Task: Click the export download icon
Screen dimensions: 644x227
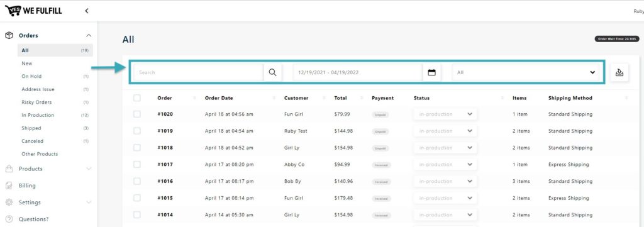Action: (619, 72)
